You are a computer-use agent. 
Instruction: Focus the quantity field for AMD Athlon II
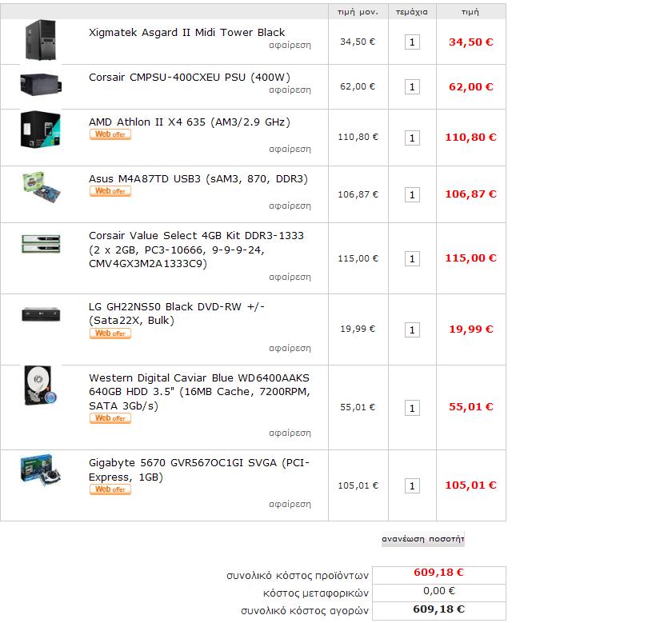click(x=412, y=138)
